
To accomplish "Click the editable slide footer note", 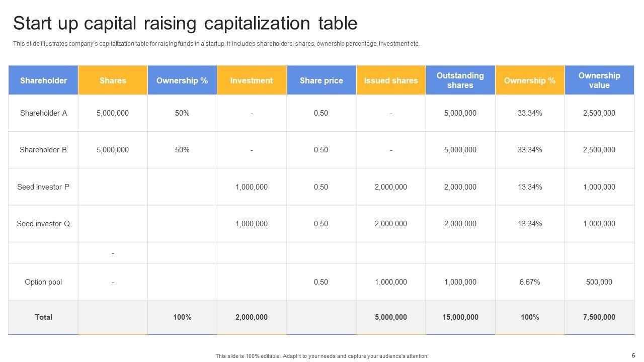I will pos(322,356).
